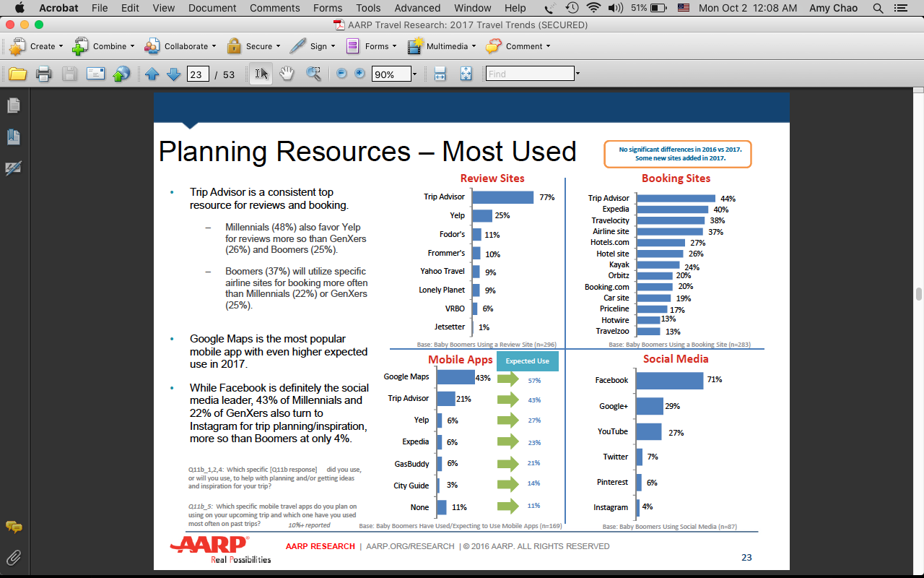Open Spotlight search magnifier icon

pos(878,8)
